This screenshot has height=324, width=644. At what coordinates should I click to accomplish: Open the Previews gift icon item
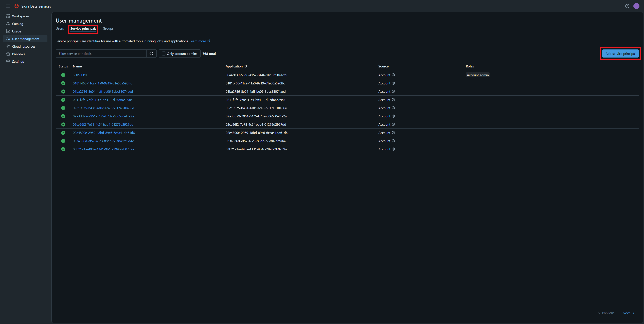click(8, 54)
